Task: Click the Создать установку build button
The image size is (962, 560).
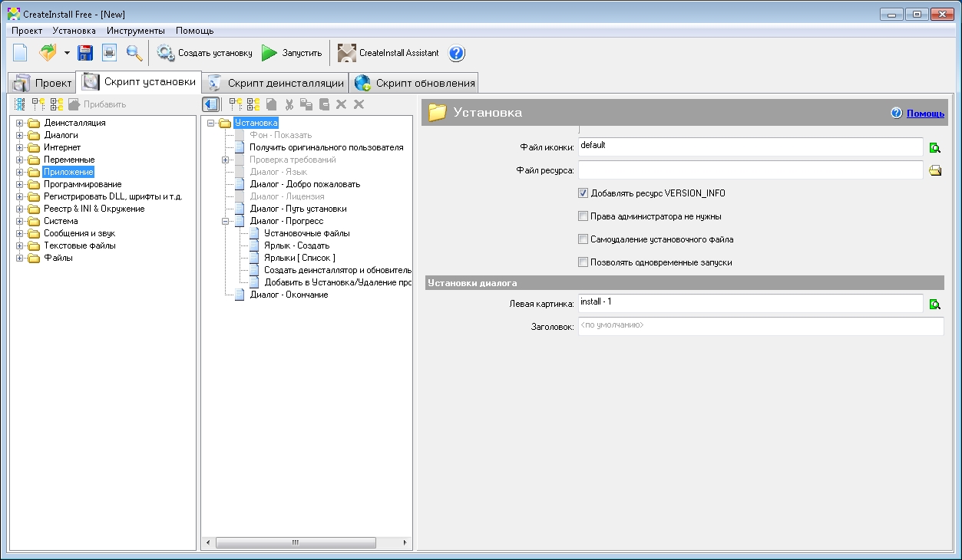Action: click(205, 53)
